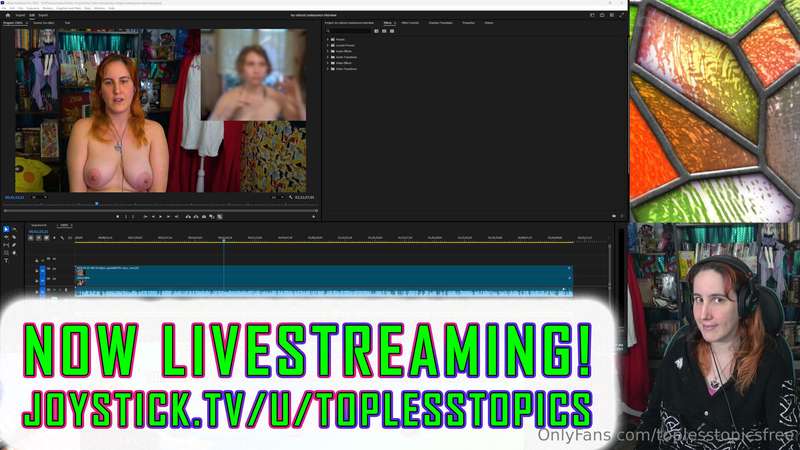Screen dimensions: 800x450
Task: Toggle linked selection button in timeline header
Action: 46,238
